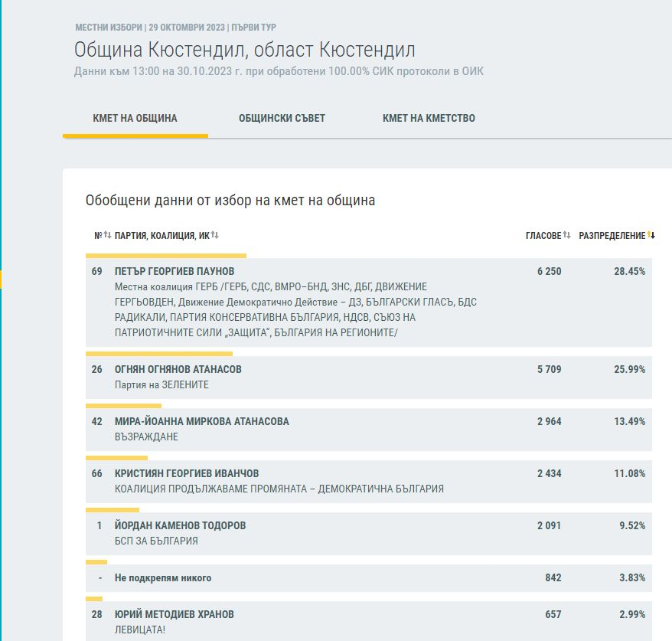This screenshot has width=672, height=641.
Task: Select candidate КРИСТИЯН ГЕОРГИЕВ ИВАНЧОВ
Action: [187, 474]
